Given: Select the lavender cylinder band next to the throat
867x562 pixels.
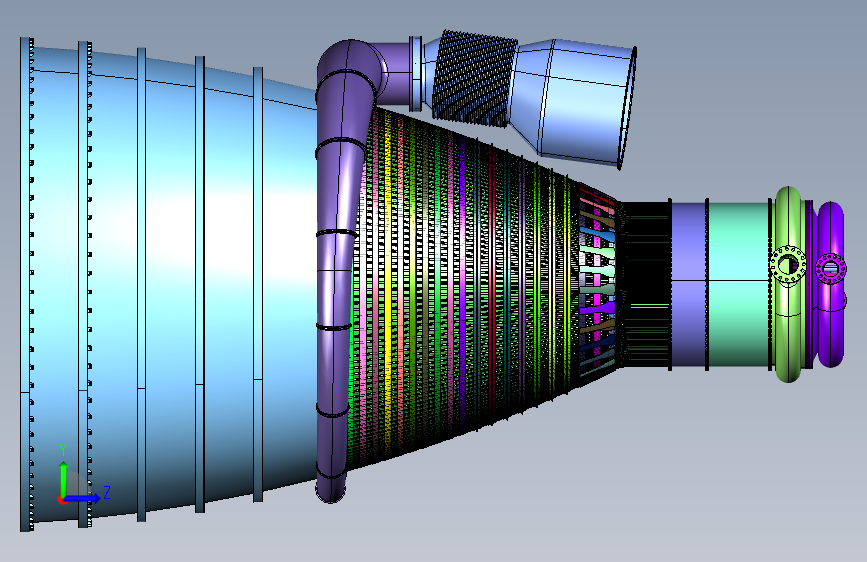Looking at the screenshot, I should click(x=689, y=285).
